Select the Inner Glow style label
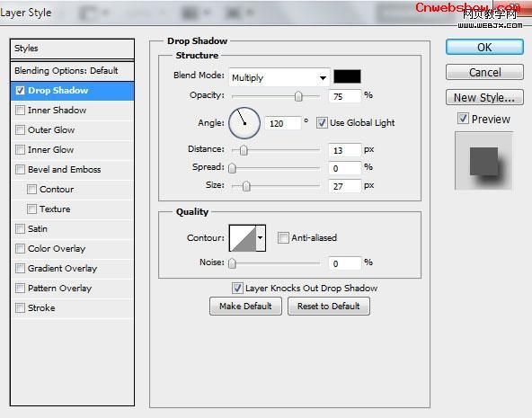532x418 pixels. (x=50, y=149)
